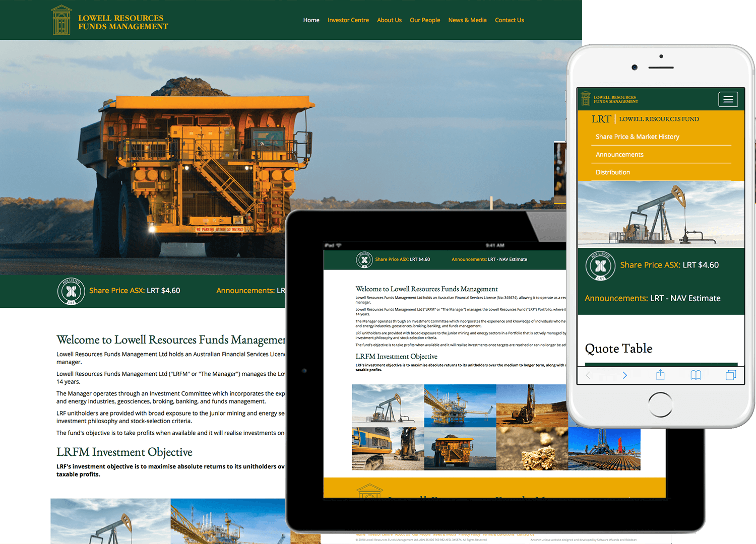This screenshot has height=544, width=756.
Task: Click the ASX Listed LRT badge on desktop
Action: point(71,291)
